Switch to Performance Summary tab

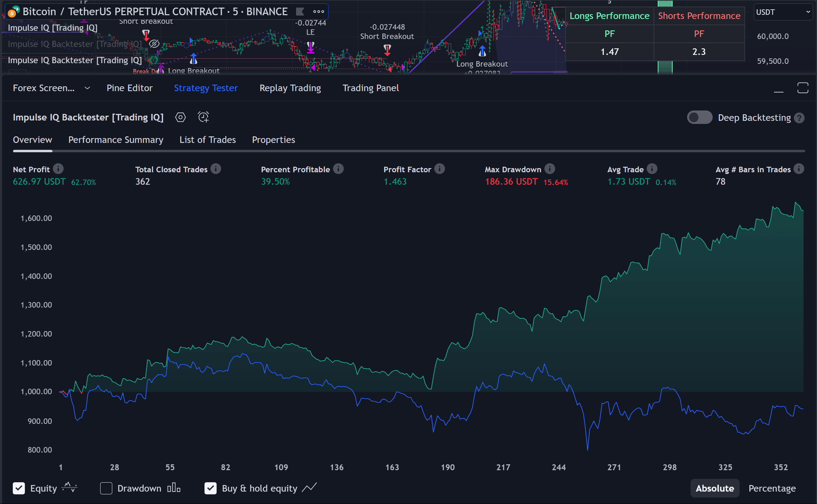point(116,140)
